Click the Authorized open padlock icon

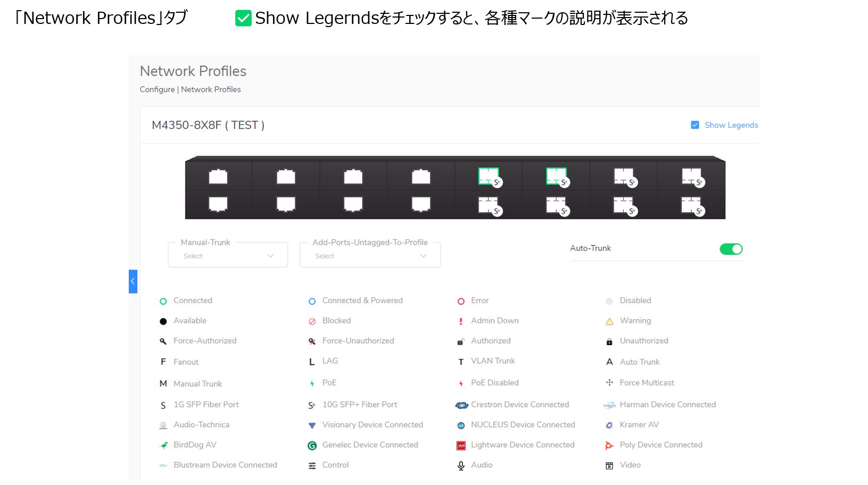[x=461, y=341]
